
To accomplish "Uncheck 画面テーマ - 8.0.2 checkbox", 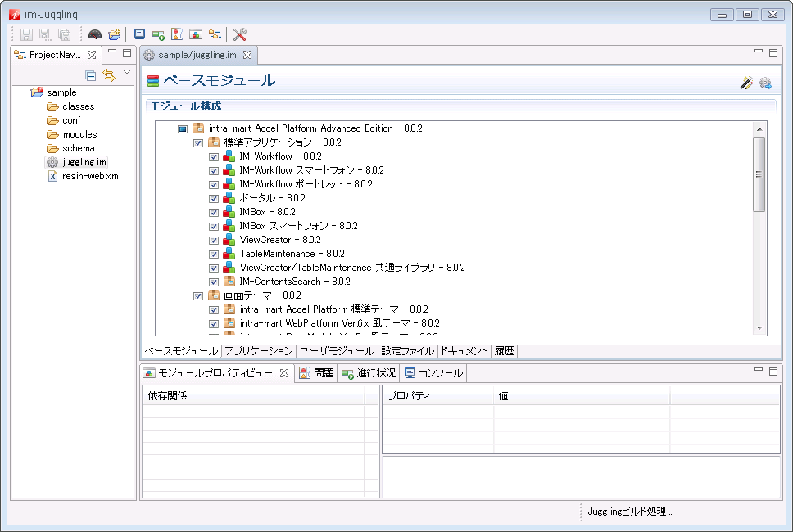I will pyautogui.click(x=198, y=296).
